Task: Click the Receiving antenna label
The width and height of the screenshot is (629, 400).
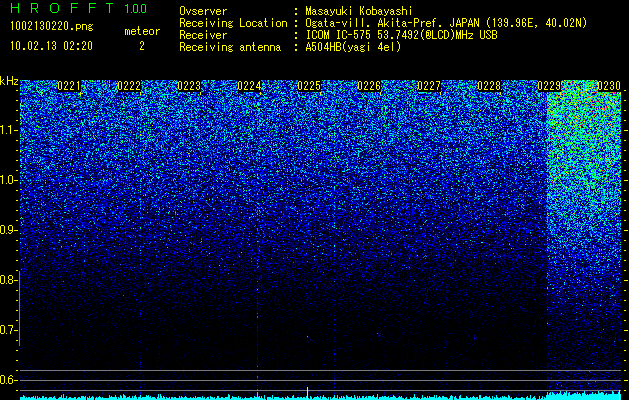Action: point(230,47)
